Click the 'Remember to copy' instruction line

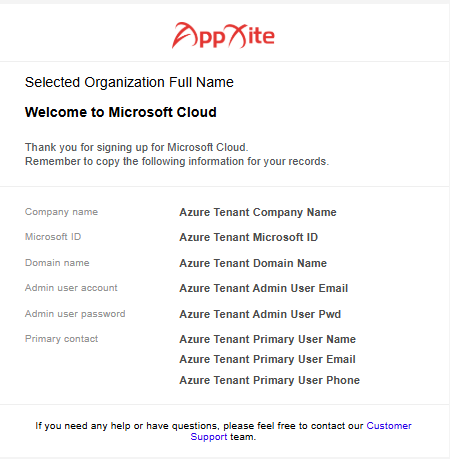click(x=177, y=161)
